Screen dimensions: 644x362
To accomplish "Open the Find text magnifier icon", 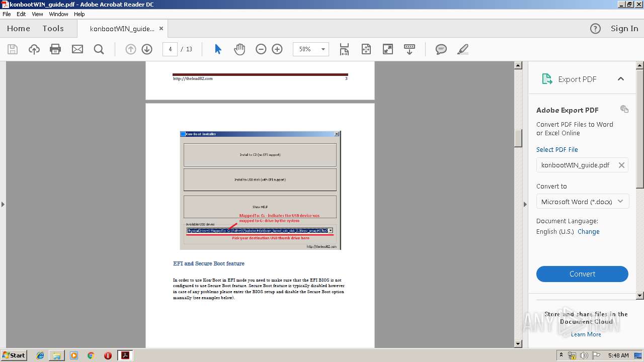I will [x=99, y=49].
